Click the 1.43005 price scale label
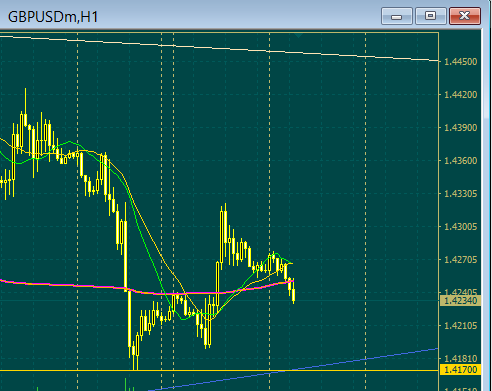The height and width of the screenshot is (391, 492). 461,227
